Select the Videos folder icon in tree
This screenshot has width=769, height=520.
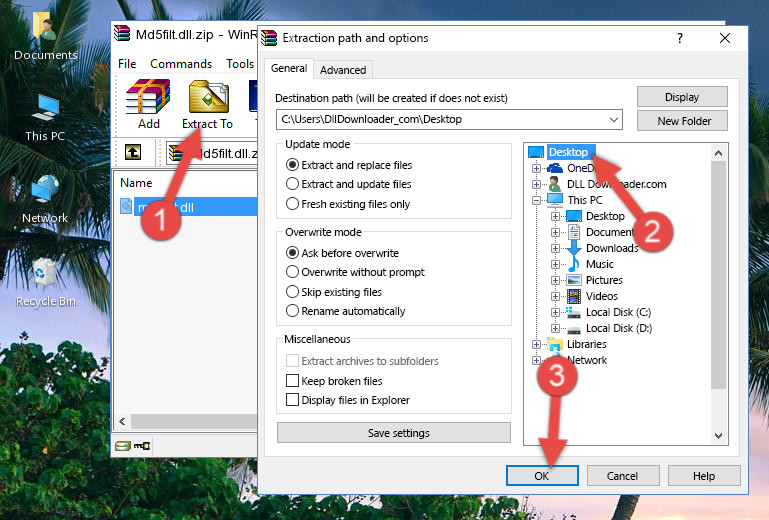point(574,296)
